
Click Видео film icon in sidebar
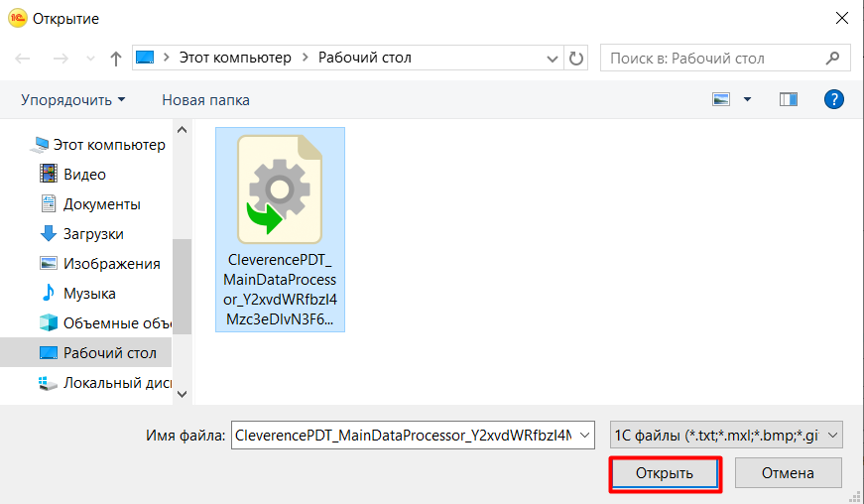[49, 174]
